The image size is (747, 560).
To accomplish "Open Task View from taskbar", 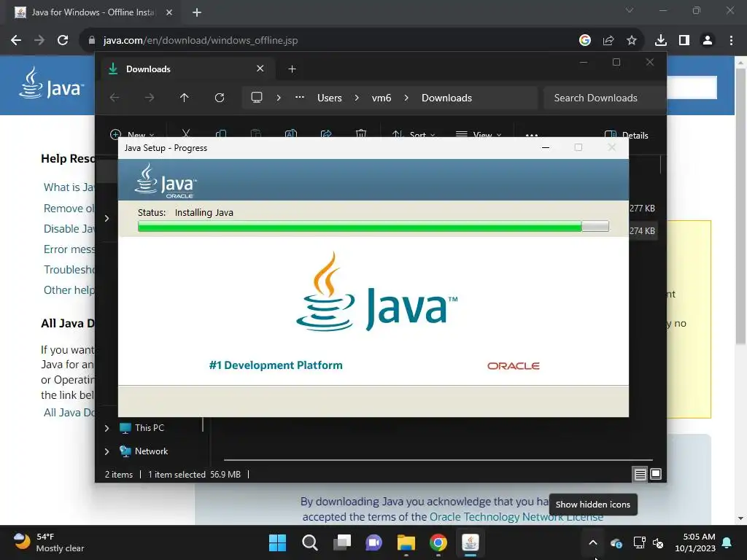I will [341, 542].
